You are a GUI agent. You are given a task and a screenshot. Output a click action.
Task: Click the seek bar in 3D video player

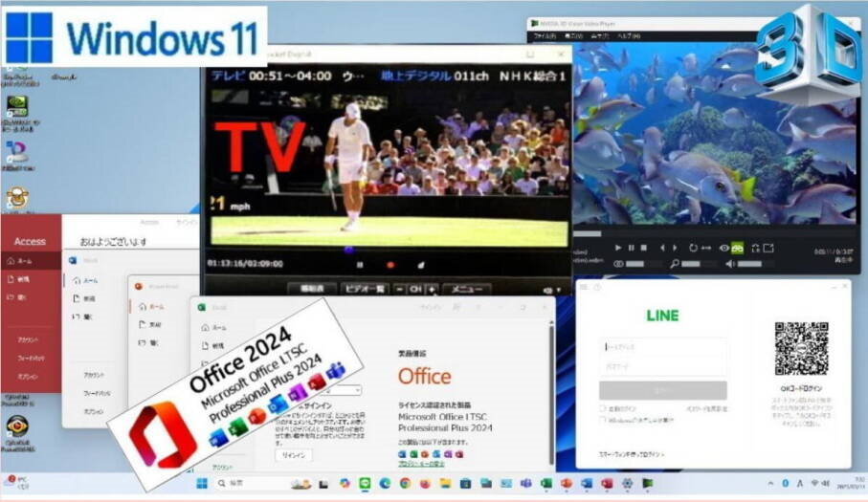(x=714, y=234)
